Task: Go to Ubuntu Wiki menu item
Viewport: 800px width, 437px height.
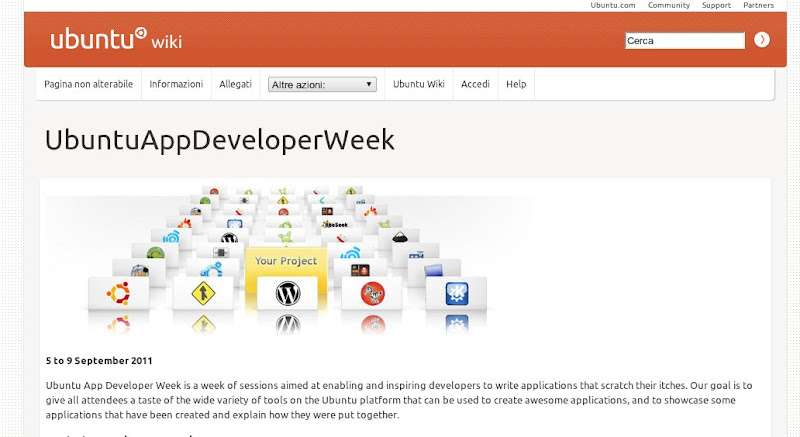Action: 419,84
